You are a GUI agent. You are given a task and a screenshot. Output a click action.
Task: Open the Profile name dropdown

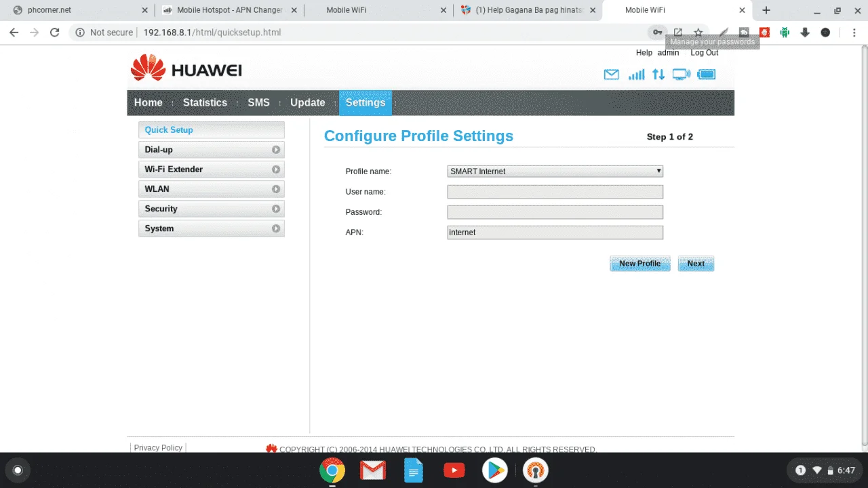click(555, 171)
